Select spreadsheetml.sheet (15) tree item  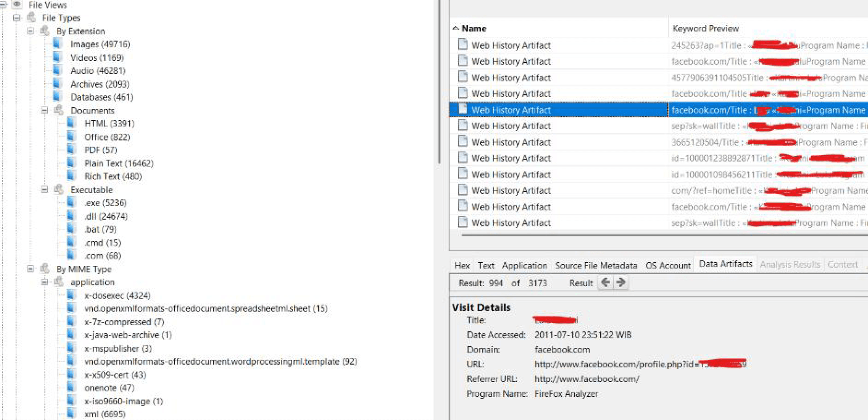click(x=206, y=308)
